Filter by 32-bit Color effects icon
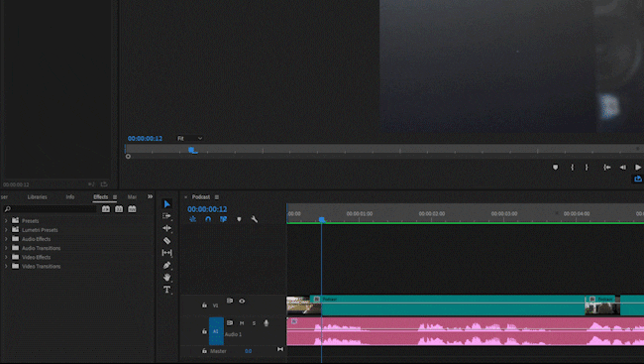Image resolution: width=644 pixels, height=364 pixels. pyautogui.click(x=119, y=209)
